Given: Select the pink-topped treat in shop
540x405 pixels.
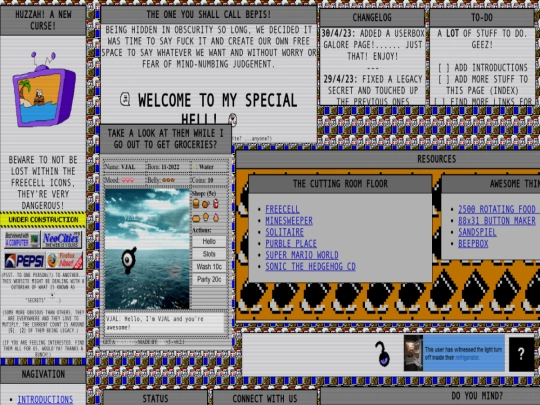Looking at the screenshot, I should (x=216, y=217).
